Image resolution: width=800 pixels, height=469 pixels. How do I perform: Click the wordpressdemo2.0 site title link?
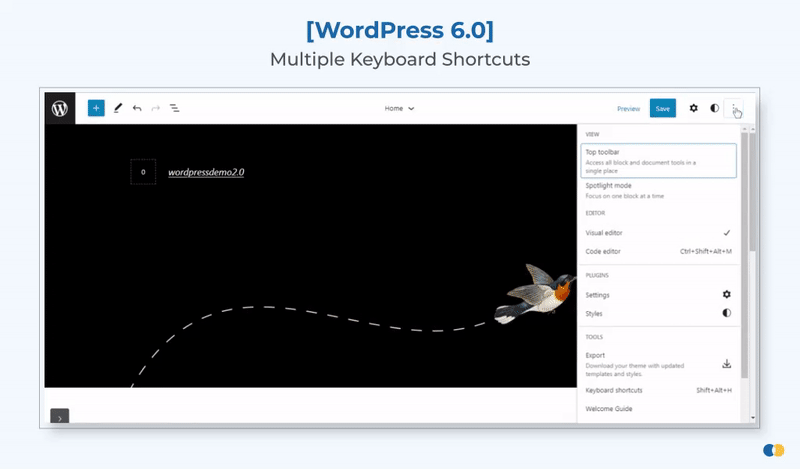(206, 172)
